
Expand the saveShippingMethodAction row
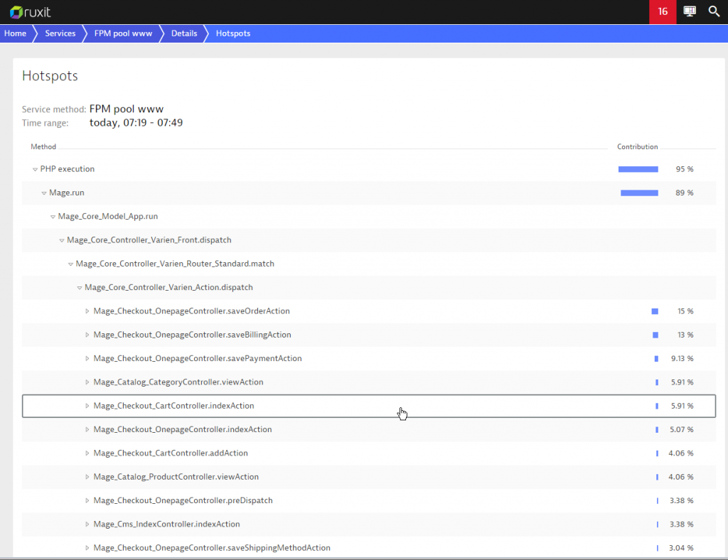(87, 547)
